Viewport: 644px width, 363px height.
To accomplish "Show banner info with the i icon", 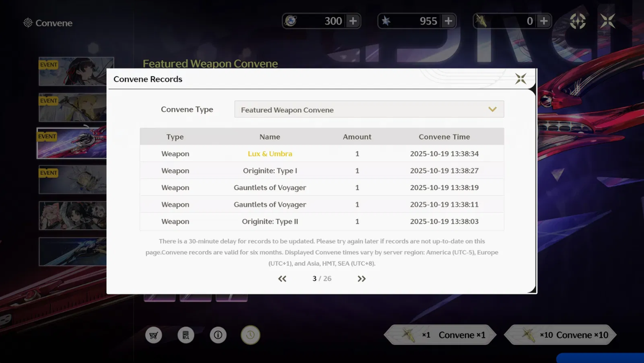I will [x=218, y=335].
